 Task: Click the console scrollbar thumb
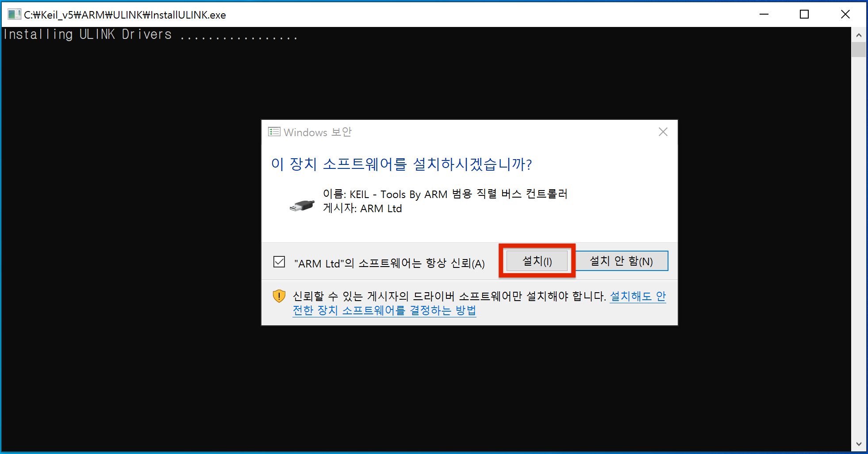[858, 50]
